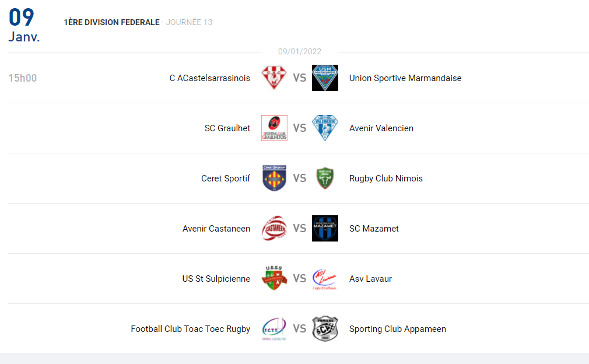
Task: Open the Avenir Castaneen rugby ball logo
Action: click(x=274, y=229)
